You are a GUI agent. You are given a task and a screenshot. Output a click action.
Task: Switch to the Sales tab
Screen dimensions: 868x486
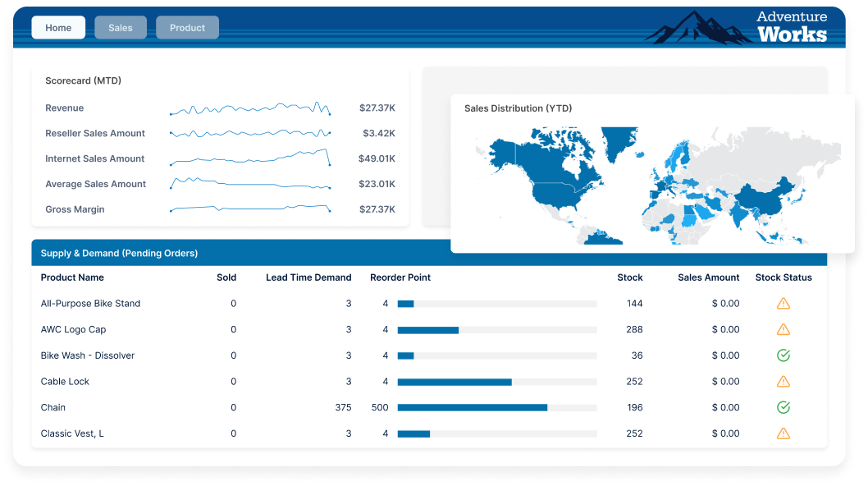(120, 27)
